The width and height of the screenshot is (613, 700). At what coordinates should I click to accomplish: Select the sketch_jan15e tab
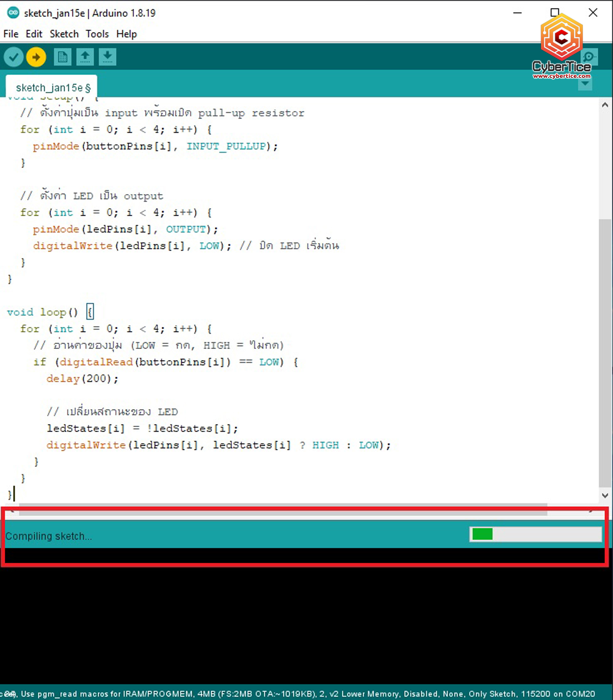pos(51,87)
